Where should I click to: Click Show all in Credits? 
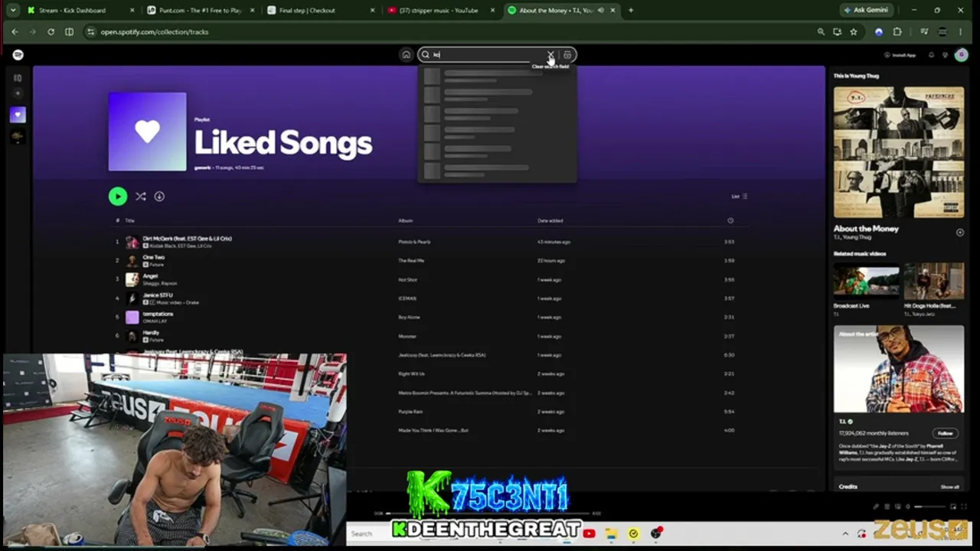point(950,487)
